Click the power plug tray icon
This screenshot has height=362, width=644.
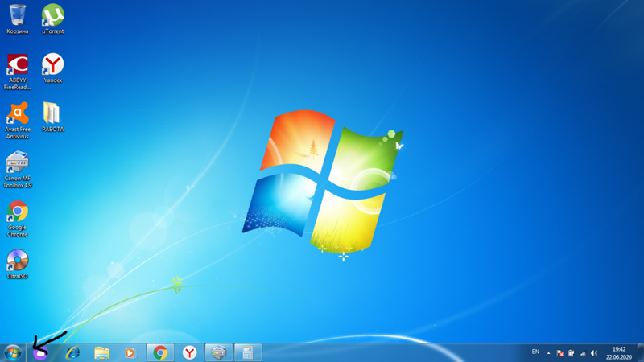pos(571,353)
